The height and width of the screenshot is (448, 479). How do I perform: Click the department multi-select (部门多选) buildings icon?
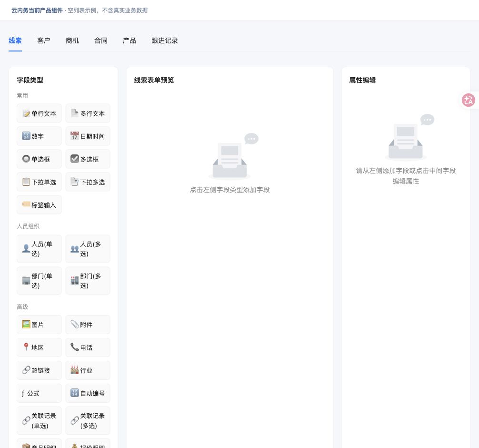(75, 280)
